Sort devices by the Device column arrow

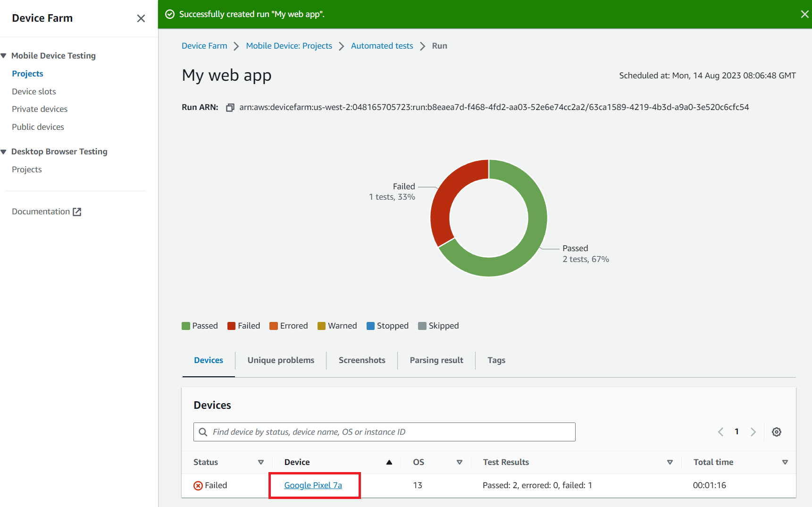point(389,463)
